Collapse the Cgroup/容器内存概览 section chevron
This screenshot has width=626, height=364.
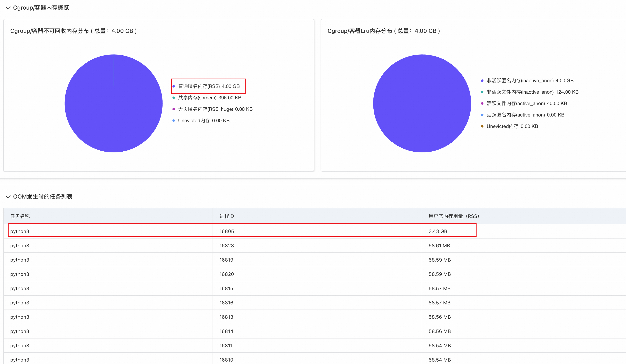point(8,8)
